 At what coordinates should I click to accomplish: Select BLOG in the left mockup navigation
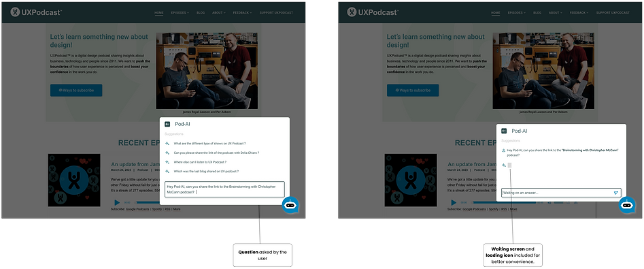pyautogui.click(x=201, y=13)
